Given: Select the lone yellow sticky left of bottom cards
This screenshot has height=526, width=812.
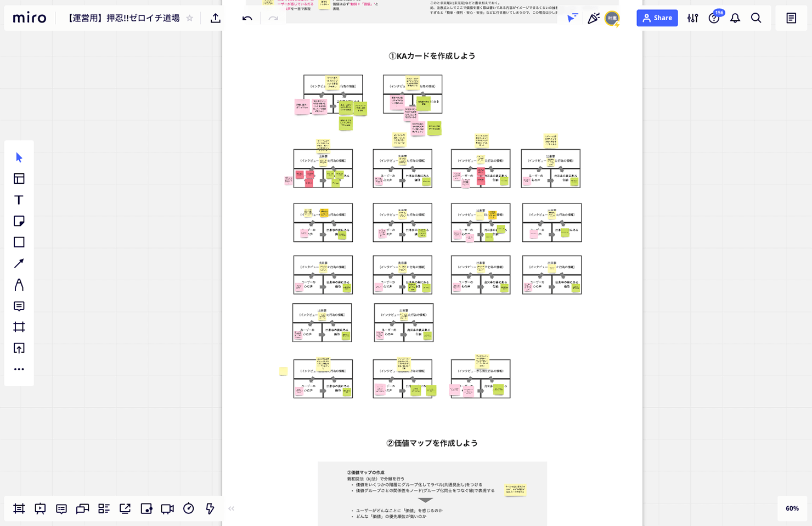Looking at the screenshot, I should [x=283, y=371].
